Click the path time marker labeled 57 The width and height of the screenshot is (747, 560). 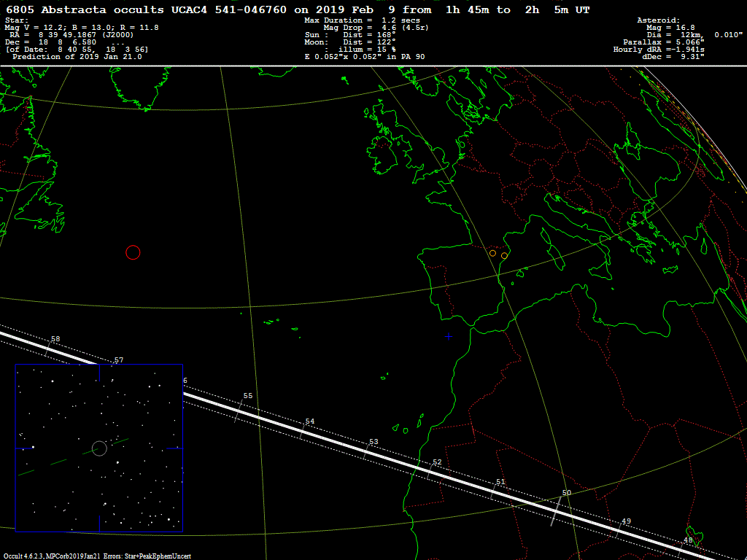click(119, 360)
